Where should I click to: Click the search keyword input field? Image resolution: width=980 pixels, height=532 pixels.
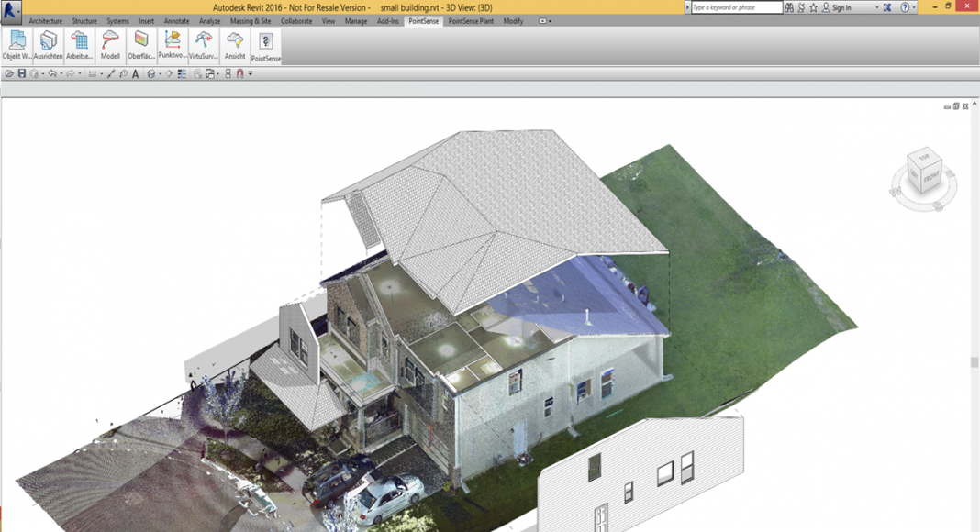pyautogui.click(x=737, y=7)
